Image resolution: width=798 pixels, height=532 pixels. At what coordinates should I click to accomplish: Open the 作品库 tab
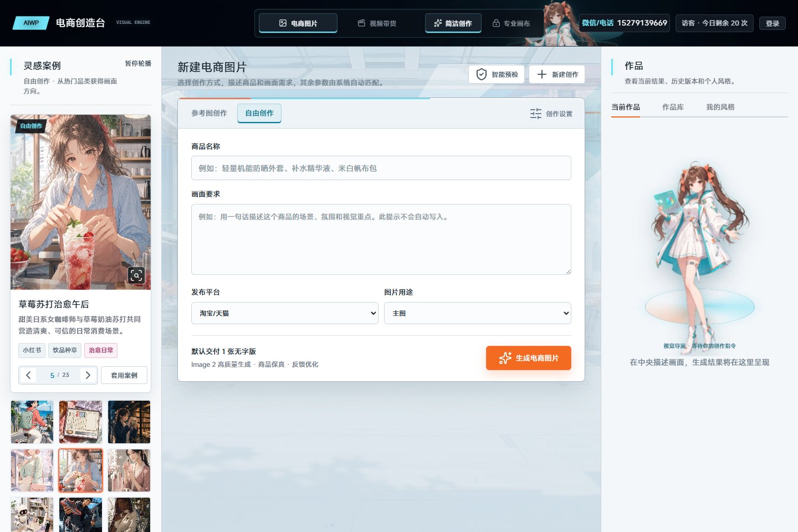pyautogui.click(x=673, y=107)
